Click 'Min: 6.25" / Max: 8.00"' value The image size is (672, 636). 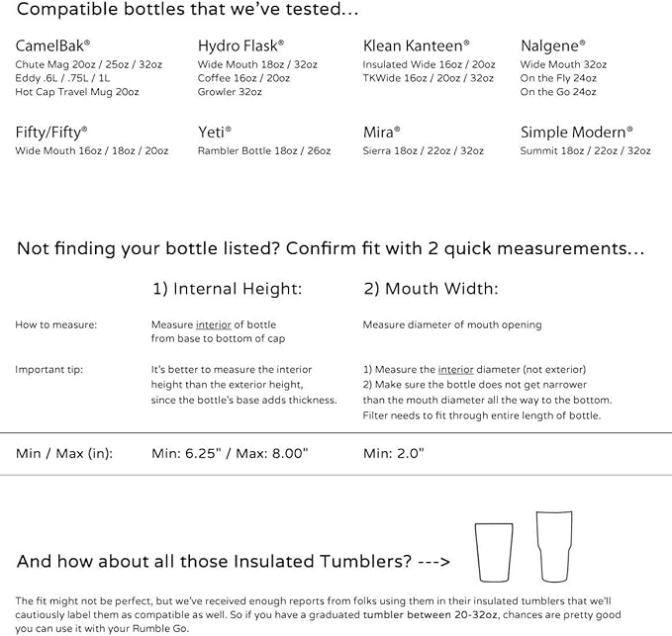tap(230, 453)
